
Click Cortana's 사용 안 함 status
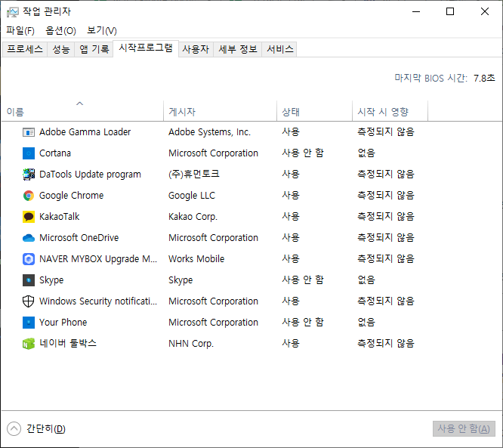(303, 153)
